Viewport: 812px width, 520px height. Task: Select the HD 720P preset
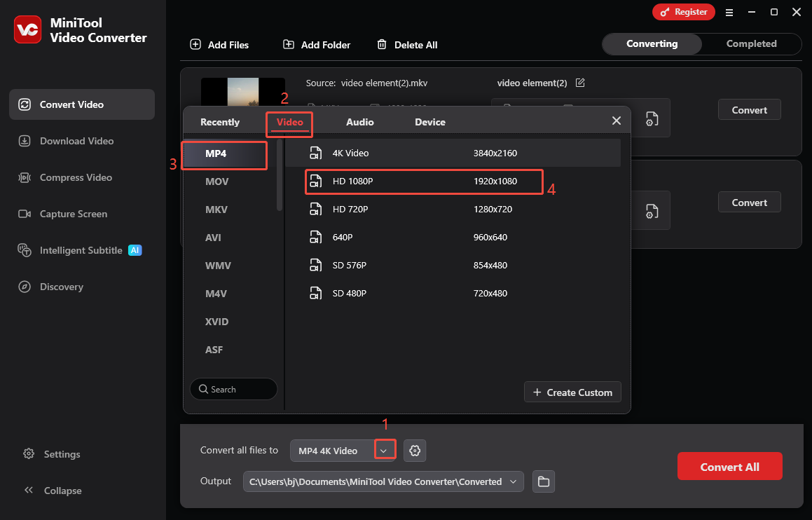pyautogui.click(x=453, y=210)
